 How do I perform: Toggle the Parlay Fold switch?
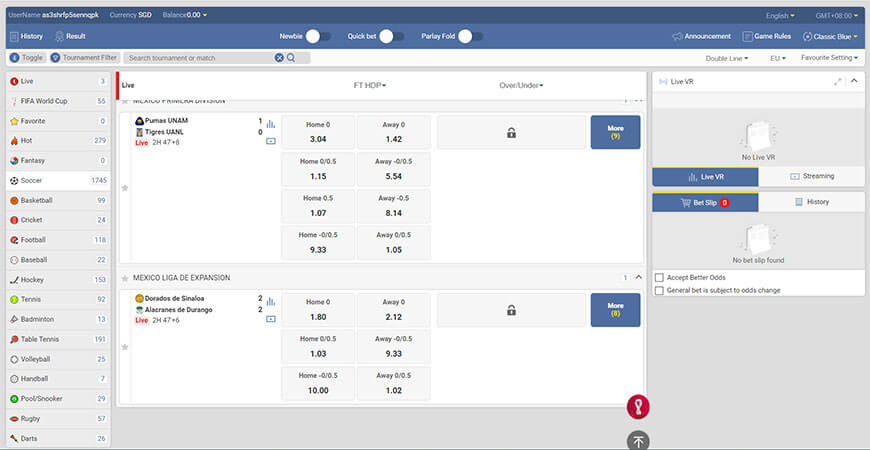pos(471,37)
